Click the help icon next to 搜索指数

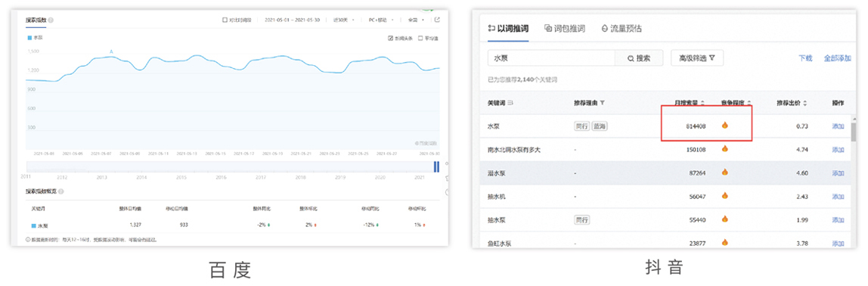pyautogui.click(x=51, y=20)
